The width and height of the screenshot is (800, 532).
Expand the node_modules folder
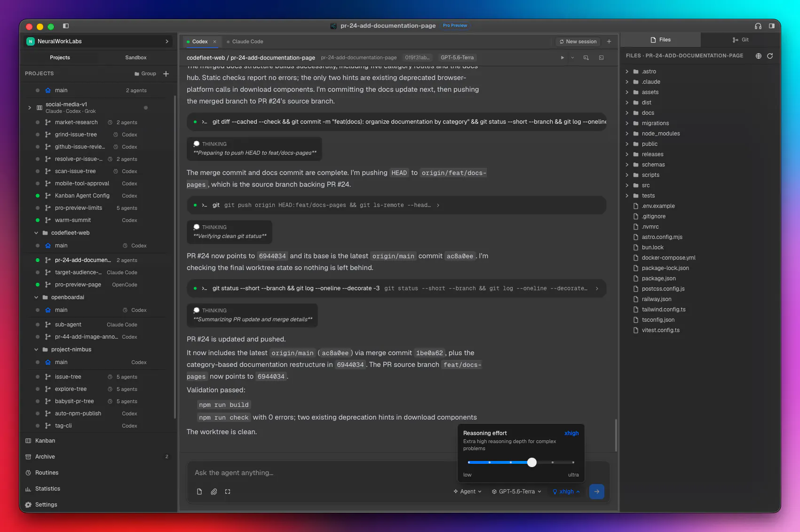627,134
